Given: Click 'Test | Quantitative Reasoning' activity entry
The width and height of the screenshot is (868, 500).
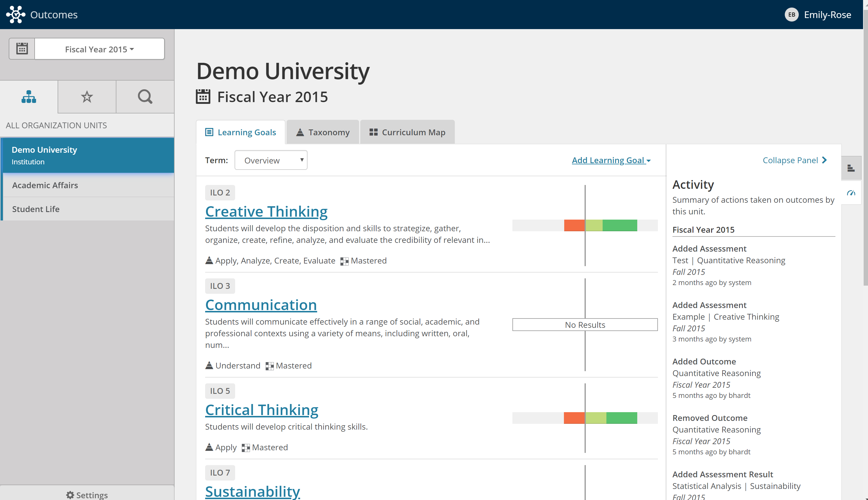Looking at the screenshot, I should click(x=729, y=260).
